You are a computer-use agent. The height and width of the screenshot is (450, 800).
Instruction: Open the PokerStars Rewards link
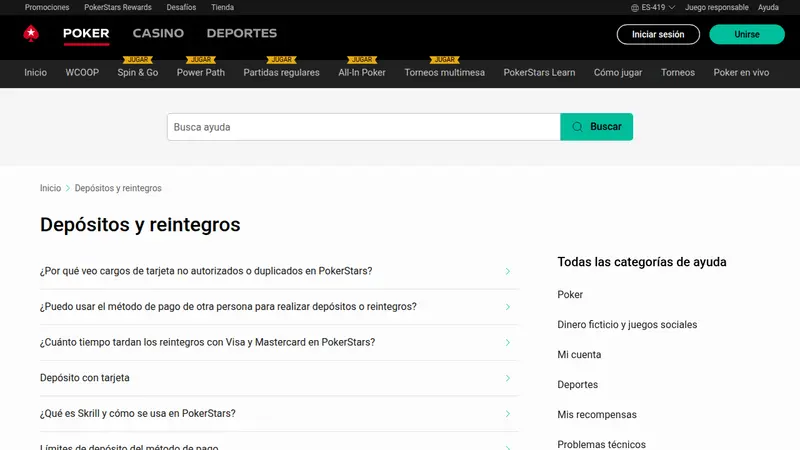click(118, 8)
